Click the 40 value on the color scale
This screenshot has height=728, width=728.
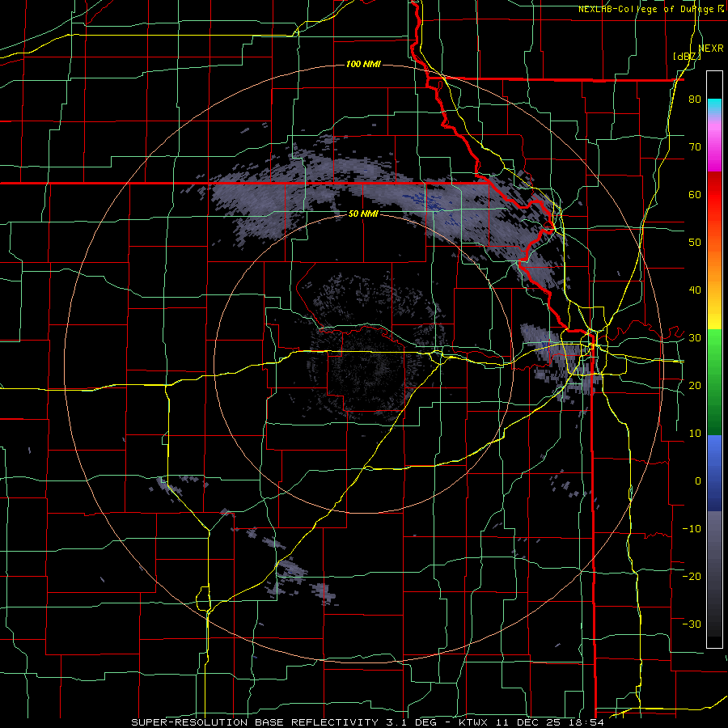coord(695,290)
